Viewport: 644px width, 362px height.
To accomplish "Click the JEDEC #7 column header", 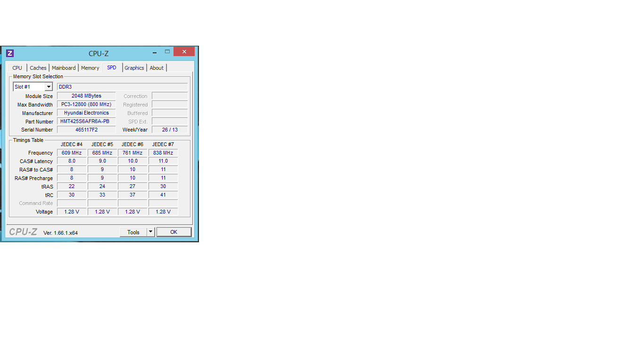I will tap(163, 144).
